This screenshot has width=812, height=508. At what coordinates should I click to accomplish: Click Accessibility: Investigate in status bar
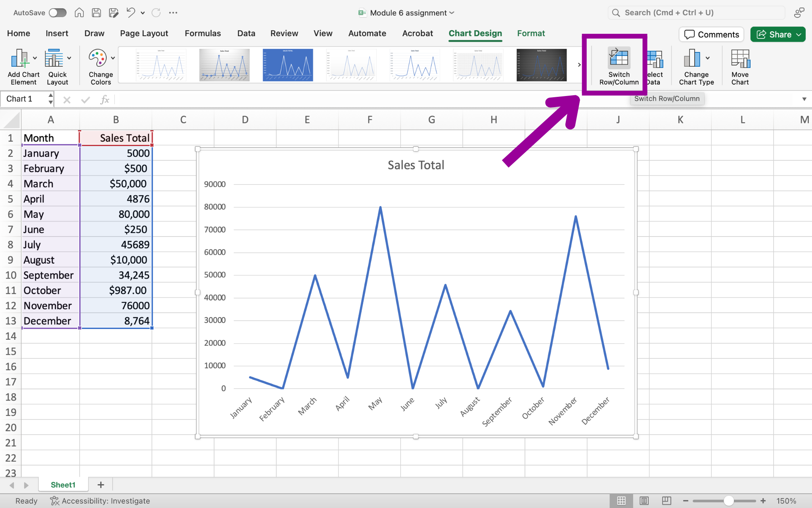coord(100,501)
